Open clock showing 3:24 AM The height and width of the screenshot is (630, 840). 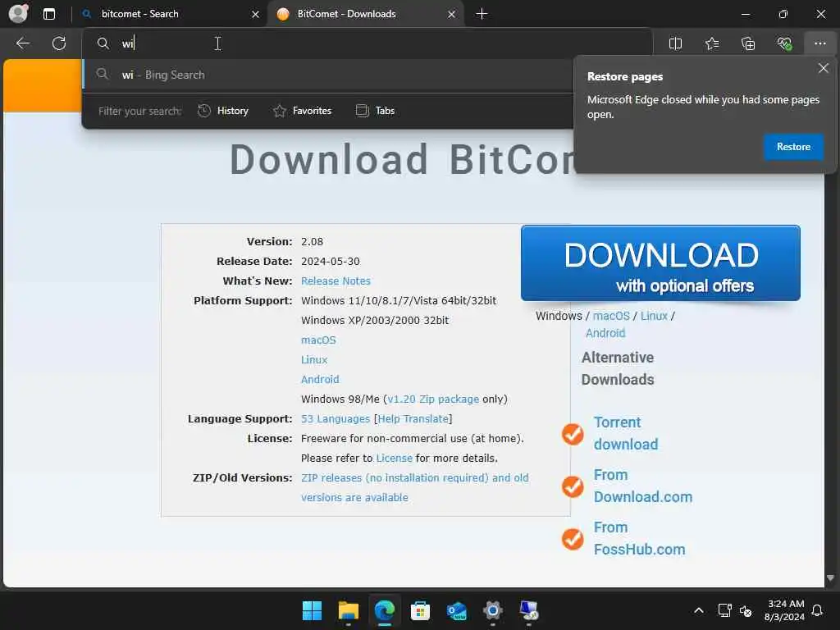(784, 610)
